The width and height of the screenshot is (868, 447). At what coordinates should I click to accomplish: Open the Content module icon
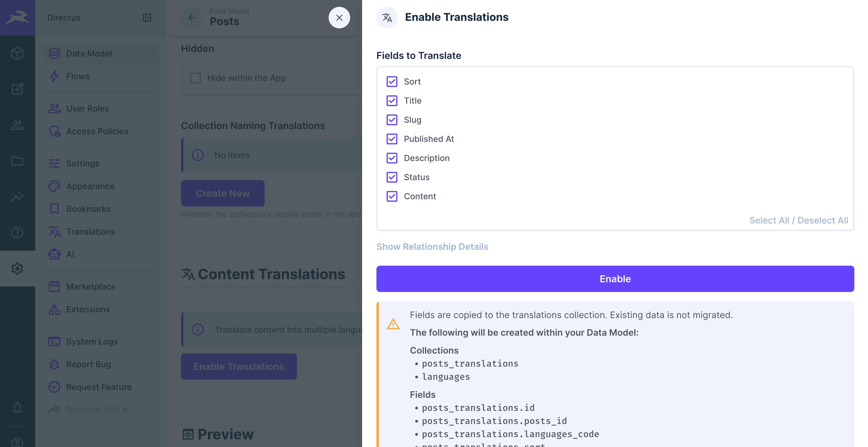pyautogui.click(x=17, y=53)
